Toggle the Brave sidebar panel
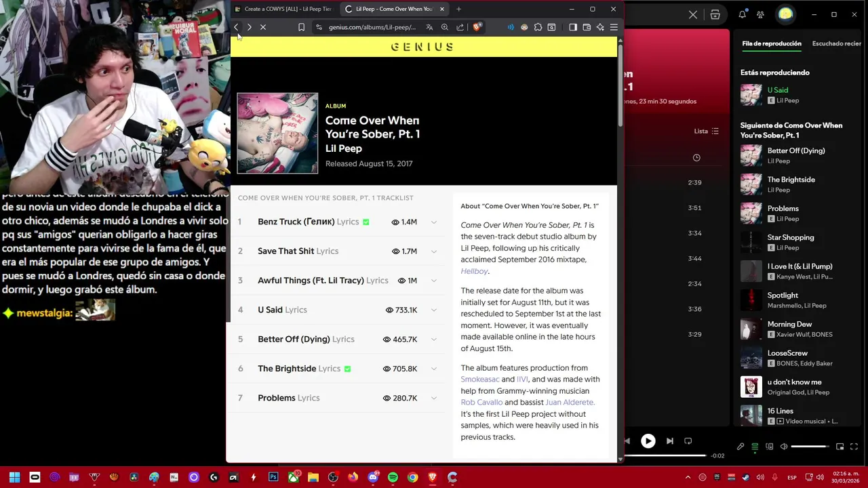Image resolution: width=868 pixels, height=488 pixels. click(x=573, y=27)
